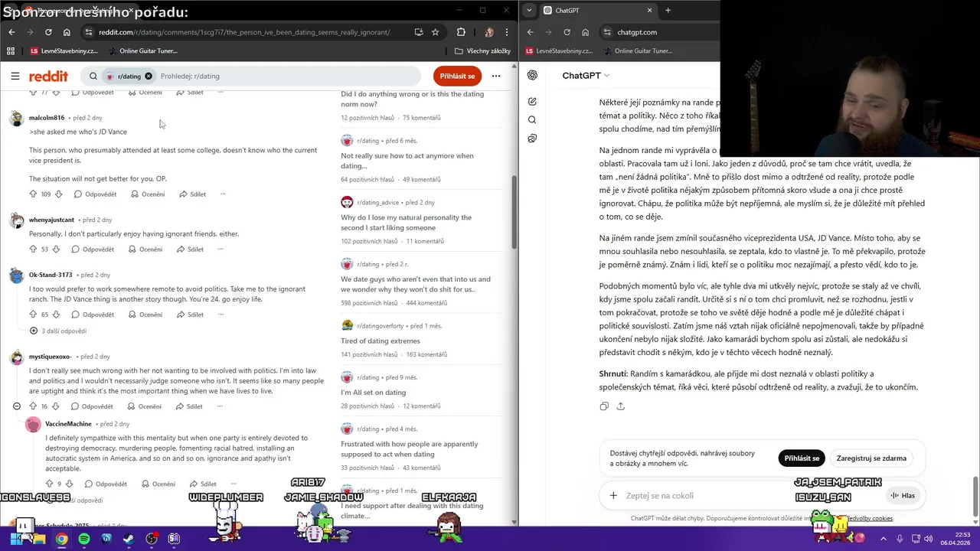Open VaccineMachine user avatar
This screenshot has height=551, width=980.
33,425
